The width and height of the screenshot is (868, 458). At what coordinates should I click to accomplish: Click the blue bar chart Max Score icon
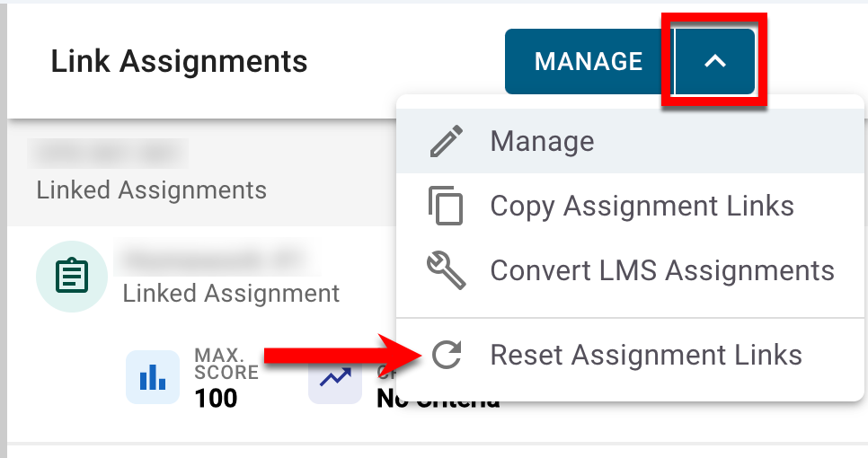(x=152, y=377)
